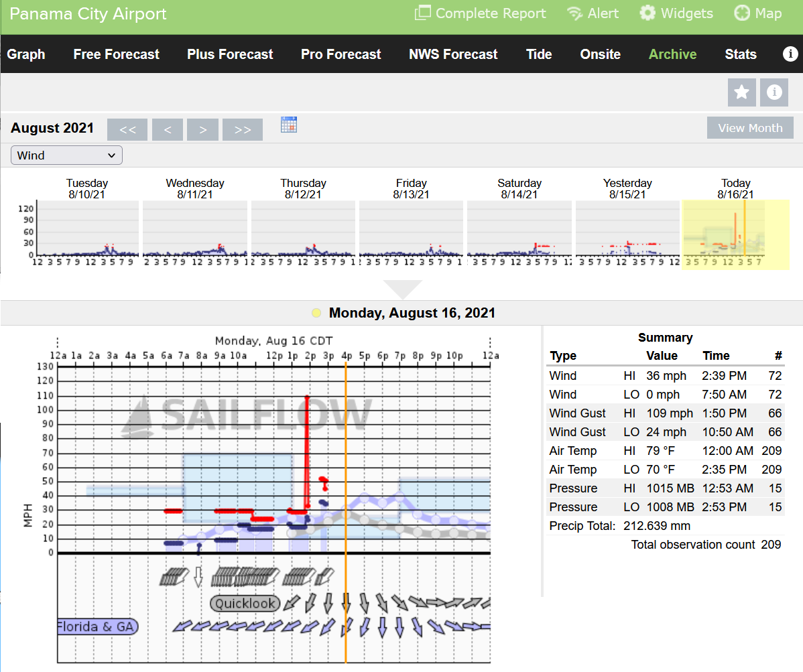Click the Wind LO 0 mph value
Image resolution: width=803 pixels, height=672 pixels.
pos(663,395)
